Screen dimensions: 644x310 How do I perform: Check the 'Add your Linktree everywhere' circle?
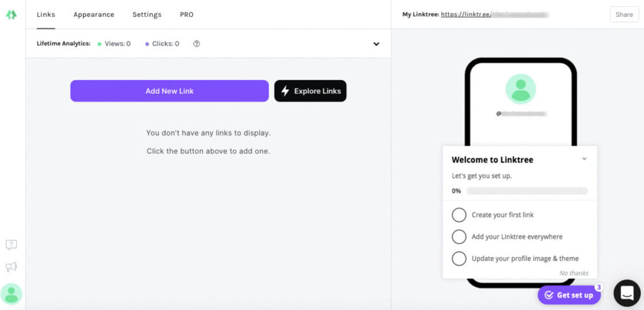[x=459, y=237]
